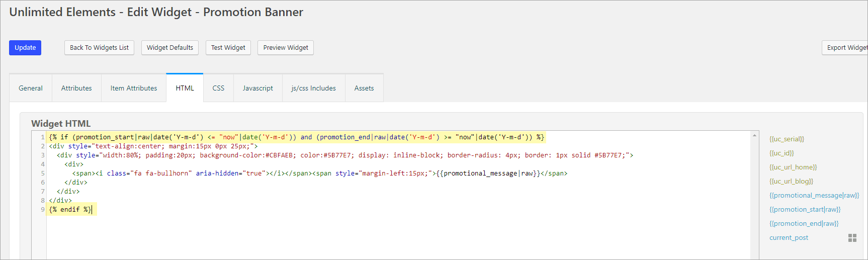The image size is (868, 260).
Task: Select the Item Attributes tab
Action: coord(134,88)
